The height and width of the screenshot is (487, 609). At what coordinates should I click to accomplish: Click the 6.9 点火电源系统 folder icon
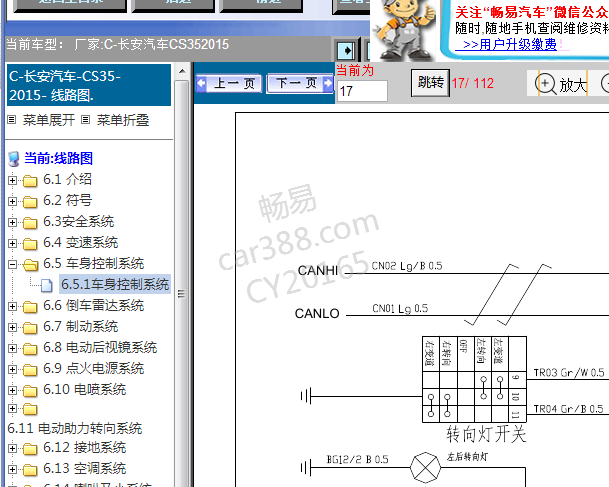[30, 369]
